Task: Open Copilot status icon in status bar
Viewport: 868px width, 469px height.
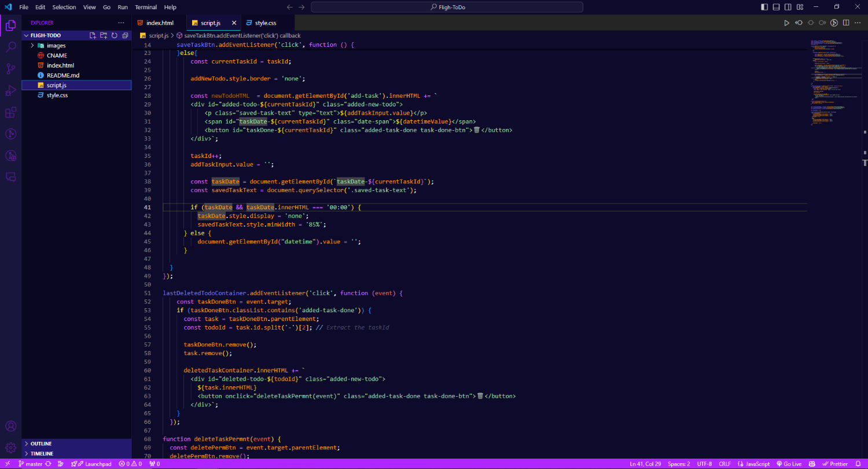Action: [812, 464]
